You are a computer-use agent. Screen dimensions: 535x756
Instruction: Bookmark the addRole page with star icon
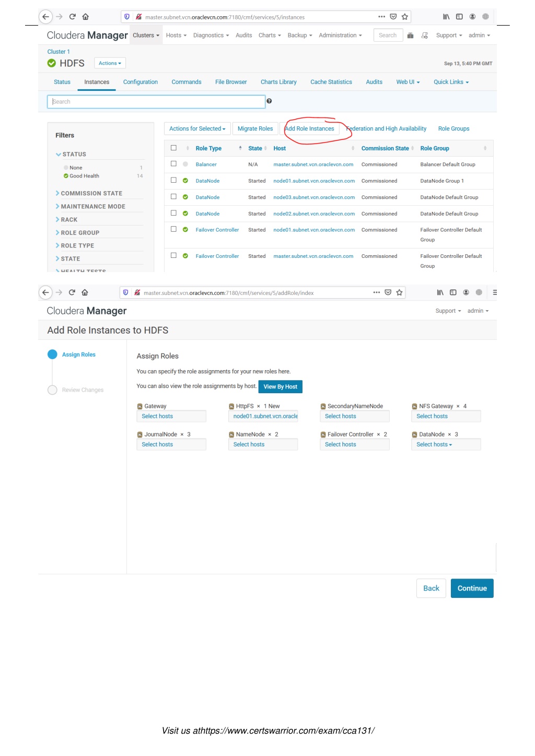(x=400, y=292)
